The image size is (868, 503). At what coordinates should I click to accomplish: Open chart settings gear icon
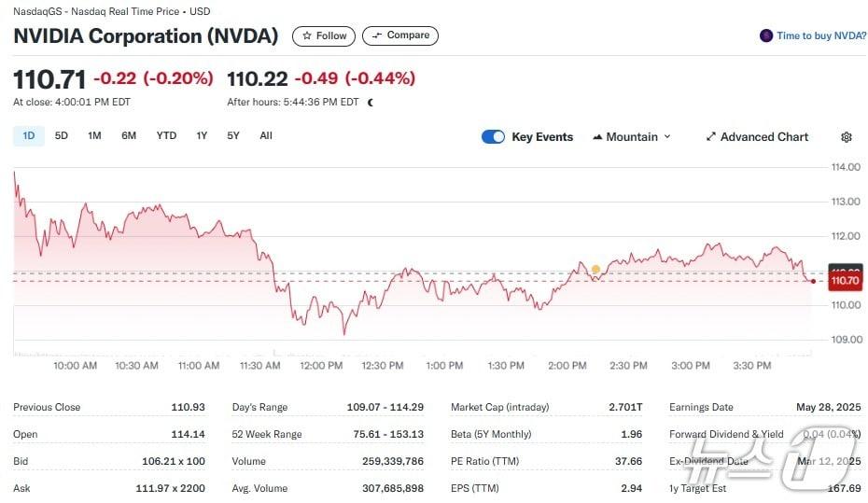coord(847,137)
